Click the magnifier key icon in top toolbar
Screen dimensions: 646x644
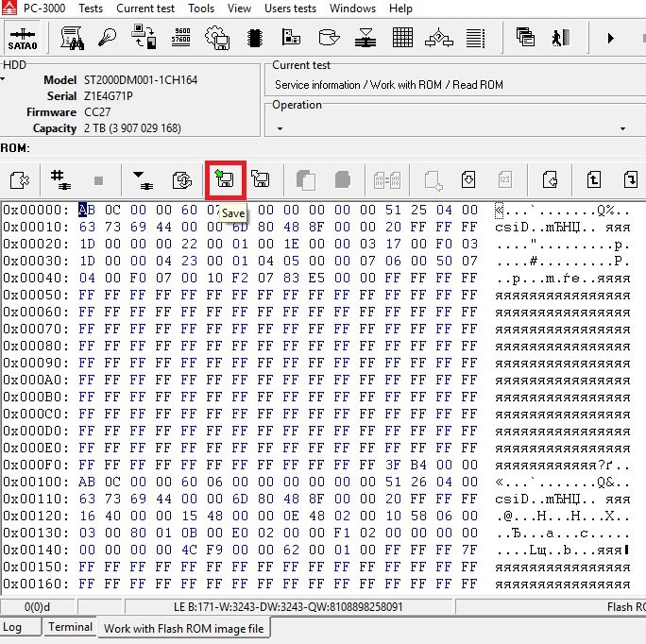(x=110, y=39)
